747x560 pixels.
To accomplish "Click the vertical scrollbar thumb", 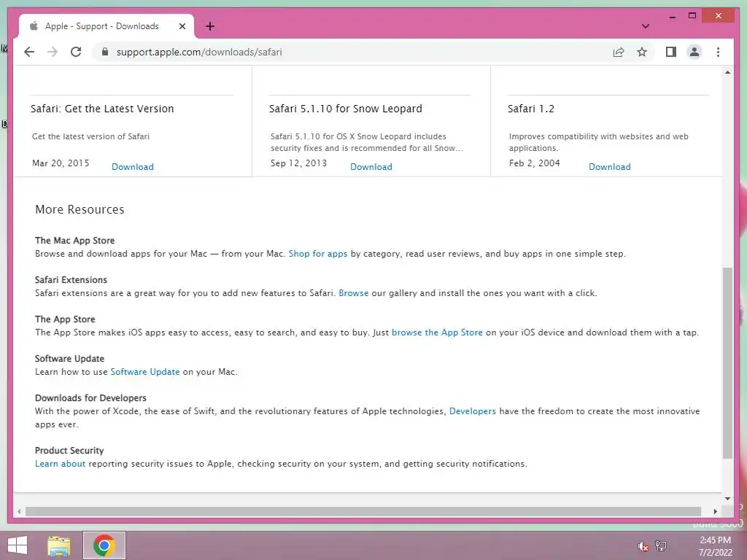I will pos(727,363).
